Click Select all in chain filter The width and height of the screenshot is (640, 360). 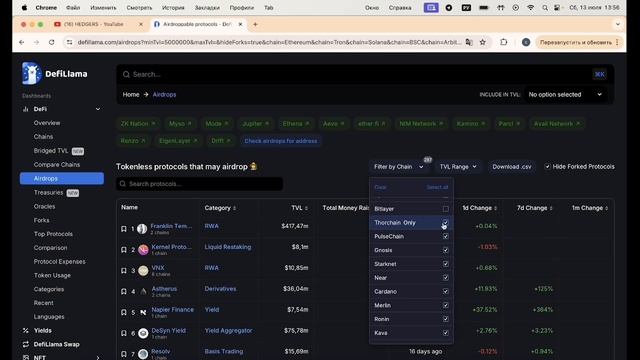click(437, 187)
